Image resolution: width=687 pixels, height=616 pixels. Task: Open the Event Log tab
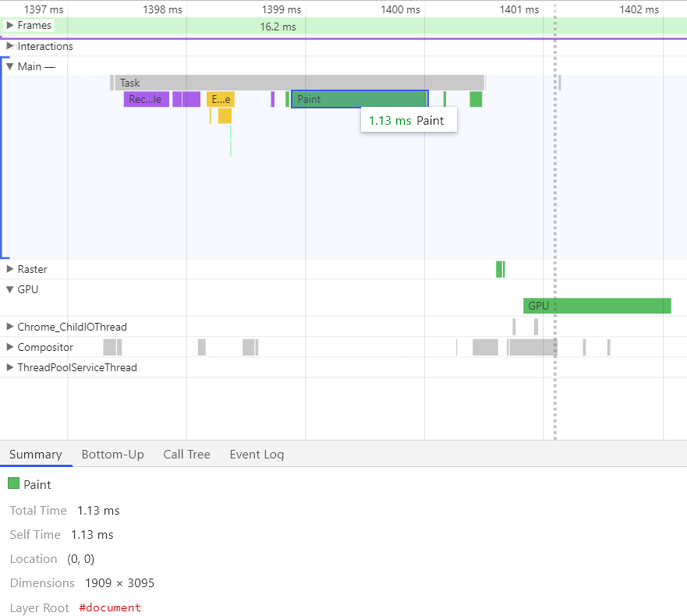click(x=257, y=455)
